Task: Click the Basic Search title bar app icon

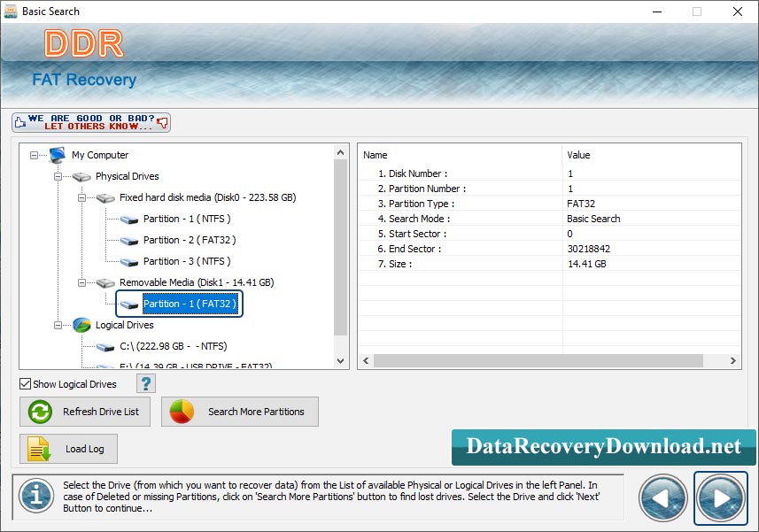Action: click(x=10, y=12)
